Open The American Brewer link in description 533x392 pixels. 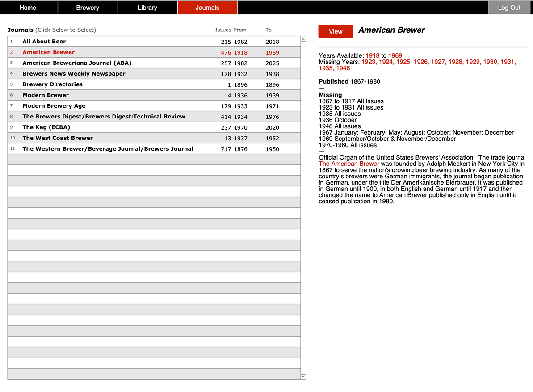tap(348, 164)
